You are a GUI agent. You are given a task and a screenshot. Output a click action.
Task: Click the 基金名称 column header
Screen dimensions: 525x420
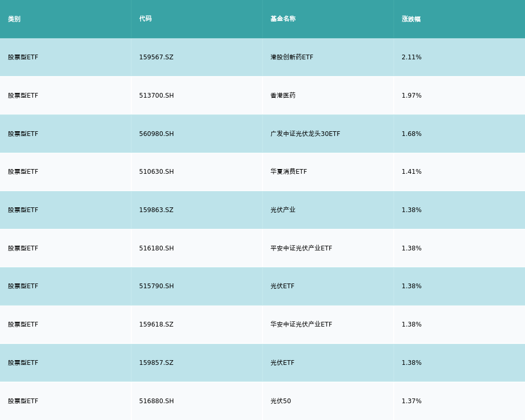point(283,19)
